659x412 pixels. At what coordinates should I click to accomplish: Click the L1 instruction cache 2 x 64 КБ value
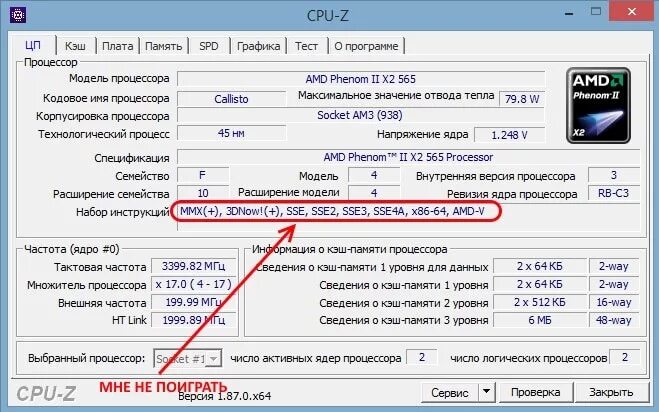pyautogui.click(x=540, y=284)
